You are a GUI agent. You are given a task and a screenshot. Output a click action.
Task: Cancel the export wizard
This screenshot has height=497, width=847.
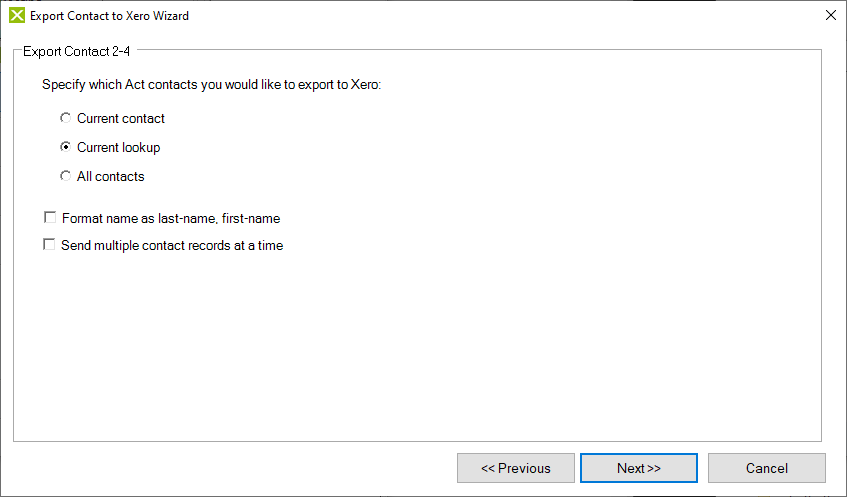(767, 468)
